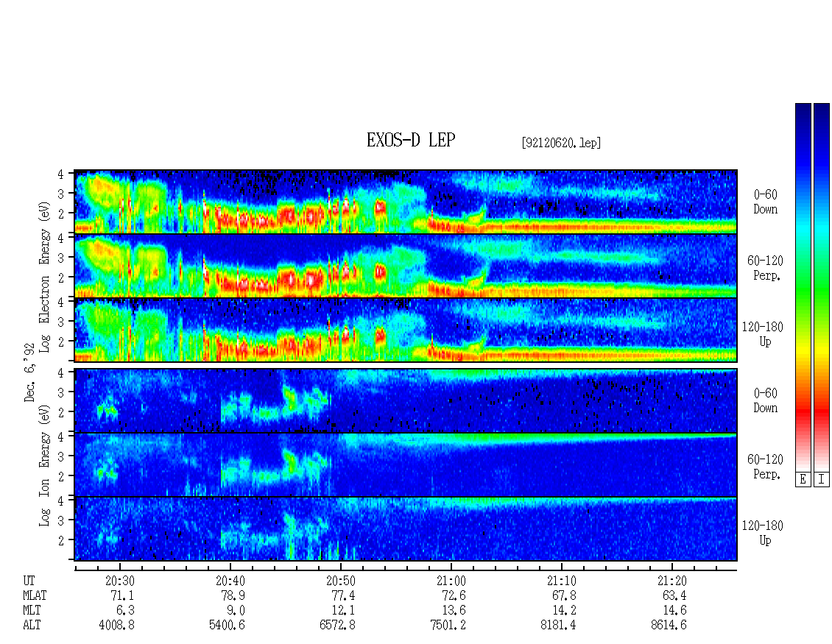Viewport: 832px width, 644px height.
Task: Click the ALT row label
Action: 32,626
